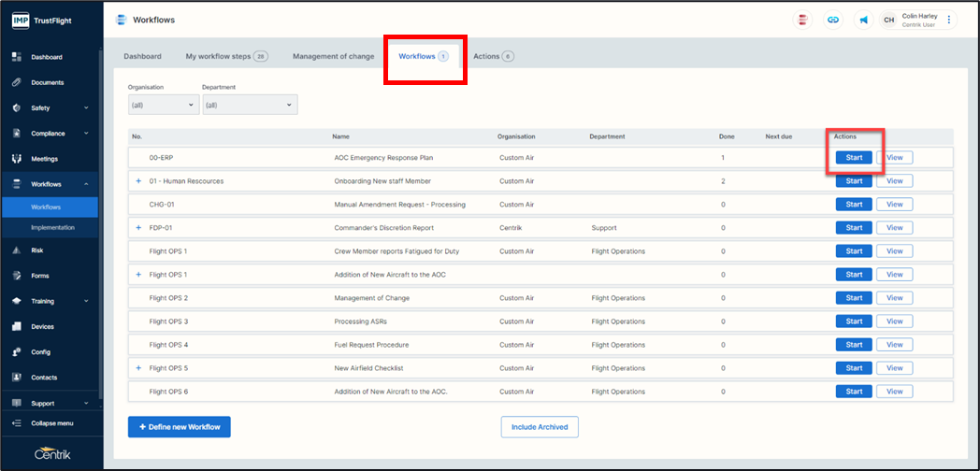Open Meetings from the sidebar icon
Image resolution: width=980 pixels, height=471 pixels.
17,159
